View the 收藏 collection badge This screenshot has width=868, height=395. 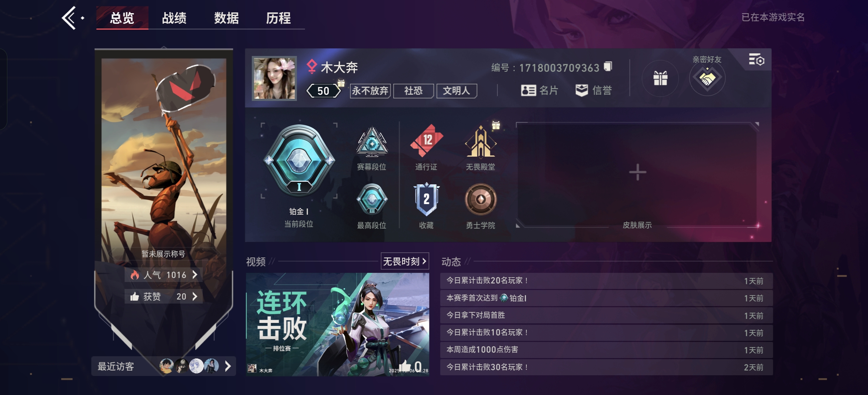tap(427, 200)
